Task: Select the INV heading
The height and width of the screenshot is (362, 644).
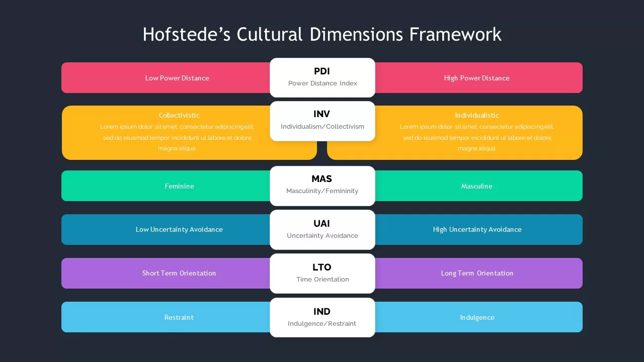Action: [322, 114]
